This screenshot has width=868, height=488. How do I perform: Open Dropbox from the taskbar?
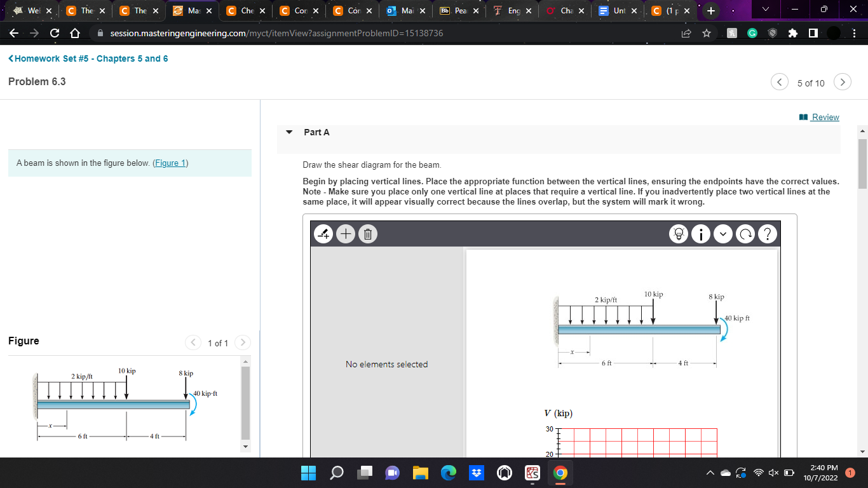(x=477, y=473)
